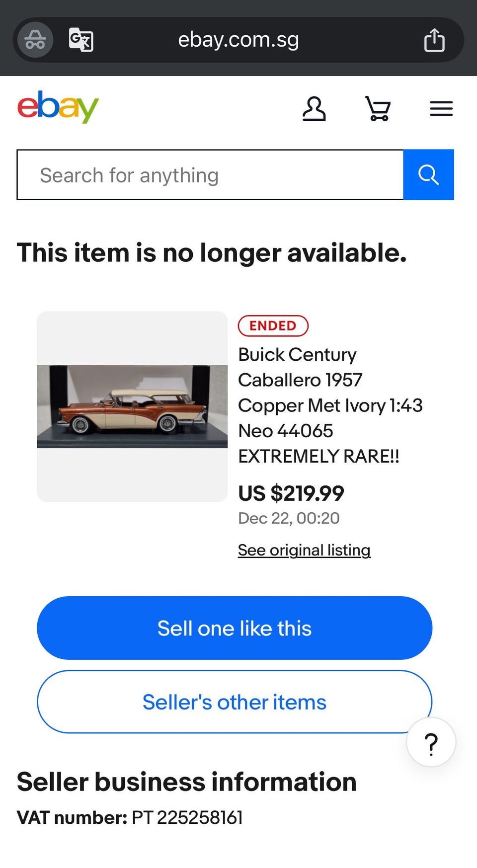The image size is (477, 868).
Task: Open the page translate icon
Action: tap(81, 40)
